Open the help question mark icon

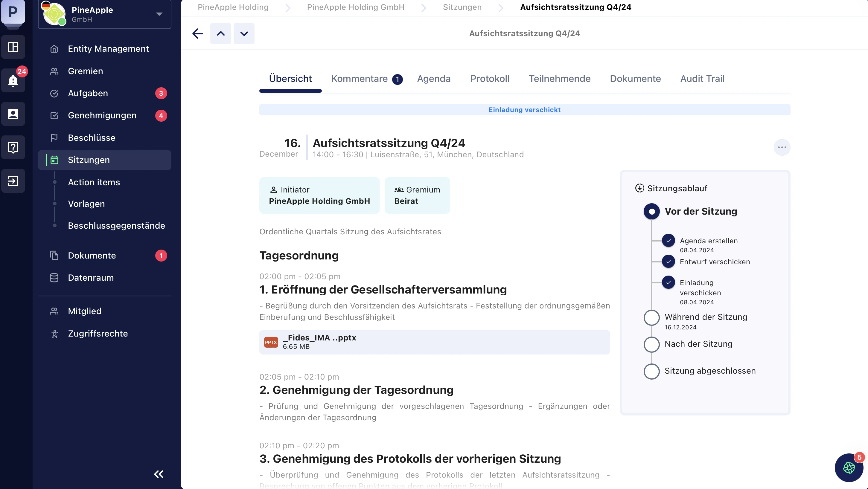click(x=13, y=147)
